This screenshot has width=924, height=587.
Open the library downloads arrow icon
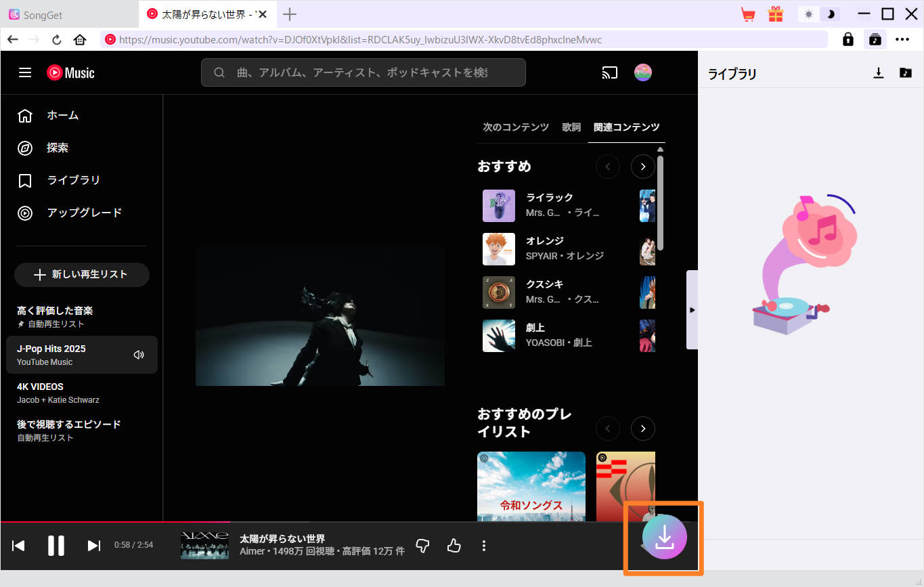(878, 73)
